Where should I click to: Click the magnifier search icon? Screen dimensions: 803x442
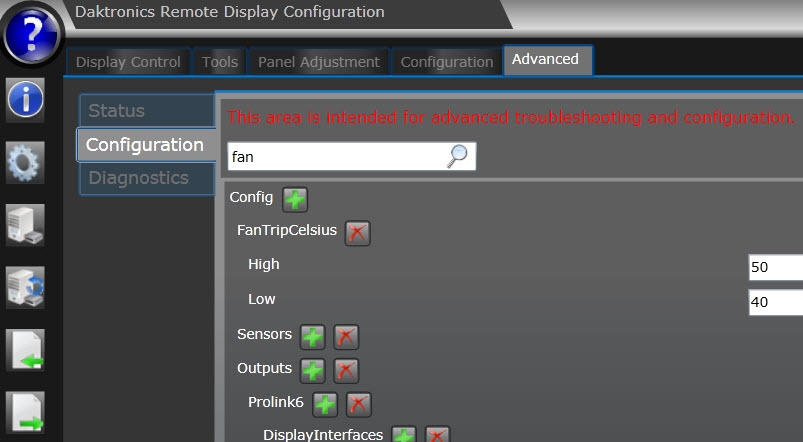[457, 156]
